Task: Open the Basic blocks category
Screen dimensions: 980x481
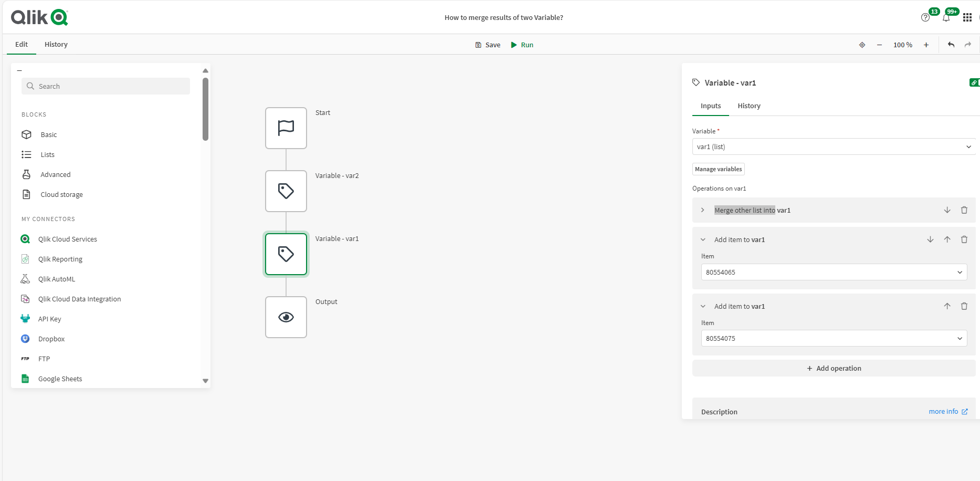Action: point(39,134)
